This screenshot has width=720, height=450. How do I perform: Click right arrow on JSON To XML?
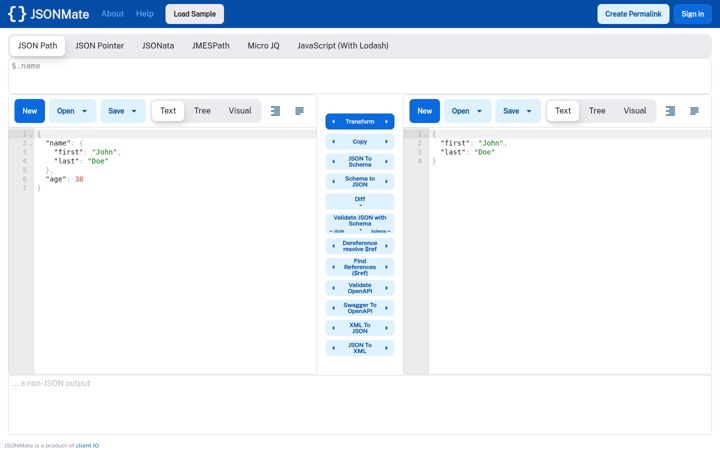pyautogui.click(x=387, y=348)
